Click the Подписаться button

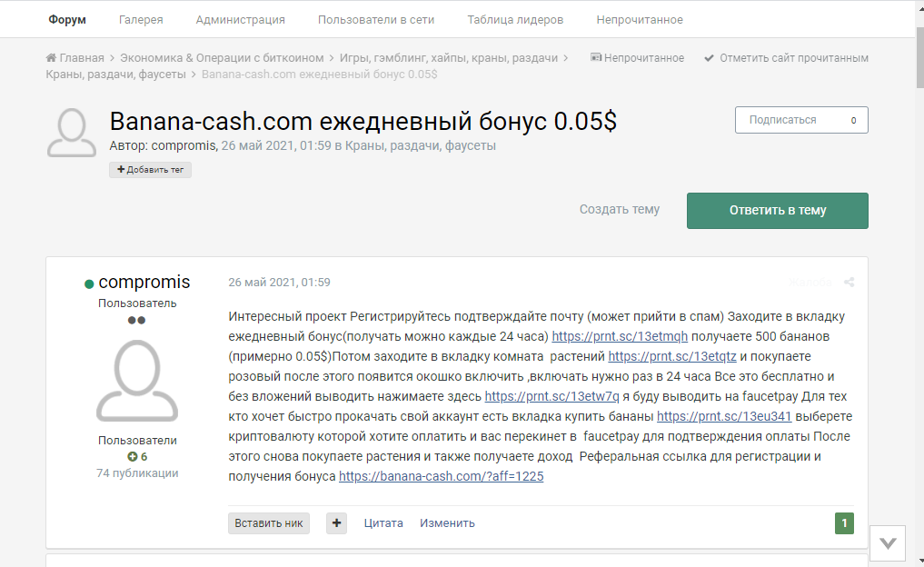tap(801, 120)
